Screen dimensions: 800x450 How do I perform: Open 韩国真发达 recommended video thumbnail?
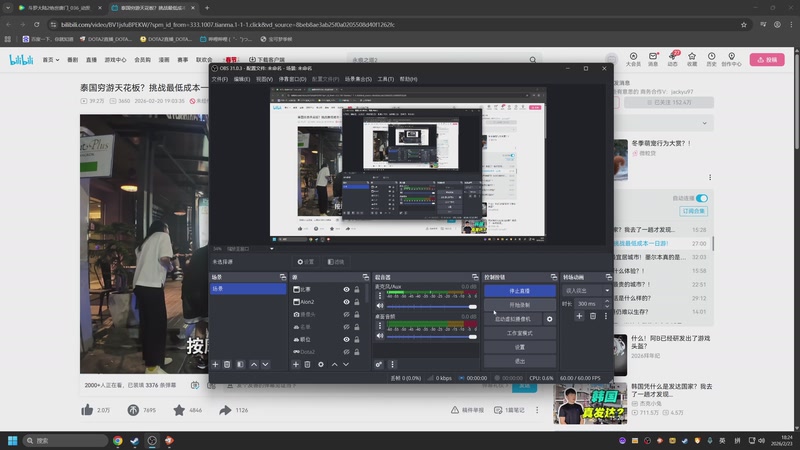pyautogui.click(x=590, y=404)
